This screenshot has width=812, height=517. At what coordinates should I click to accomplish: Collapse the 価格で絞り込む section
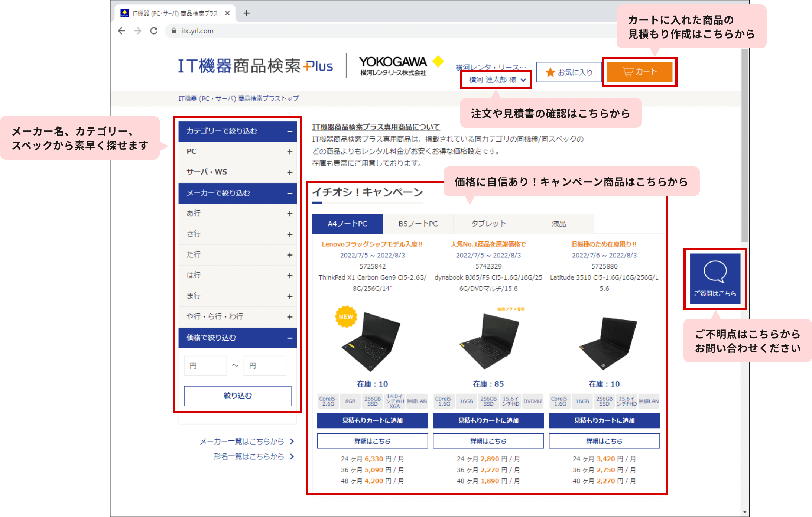(238, 338)
